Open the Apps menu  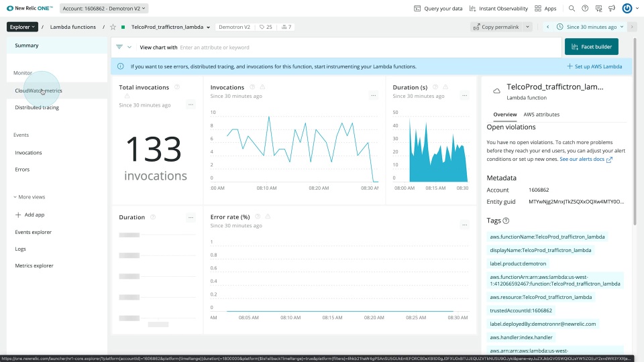(x=545, y=8)
